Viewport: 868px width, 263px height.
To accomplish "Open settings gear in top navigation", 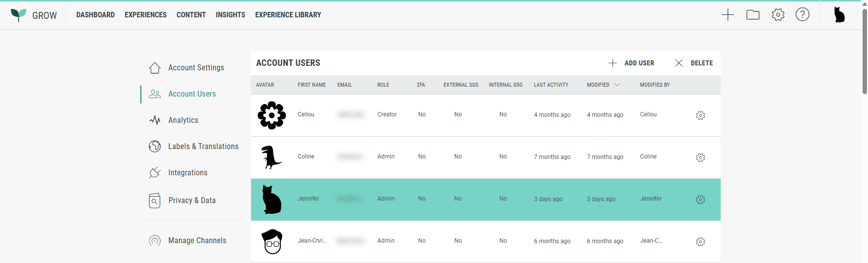I will click(778, 15).
